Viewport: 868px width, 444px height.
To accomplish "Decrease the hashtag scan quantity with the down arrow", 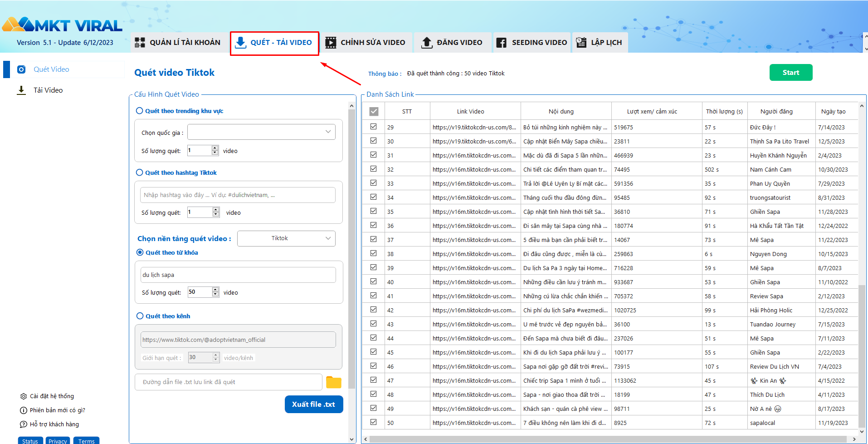I will [x=216, y=215].
